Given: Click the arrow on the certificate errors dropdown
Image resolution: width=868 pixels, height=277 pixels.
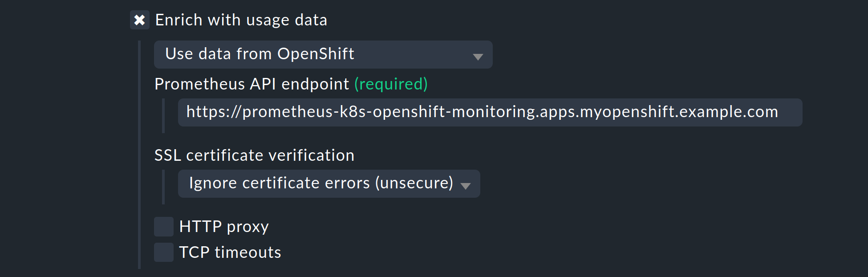Looking at the screenshot, I should click(x=466, y=186).
